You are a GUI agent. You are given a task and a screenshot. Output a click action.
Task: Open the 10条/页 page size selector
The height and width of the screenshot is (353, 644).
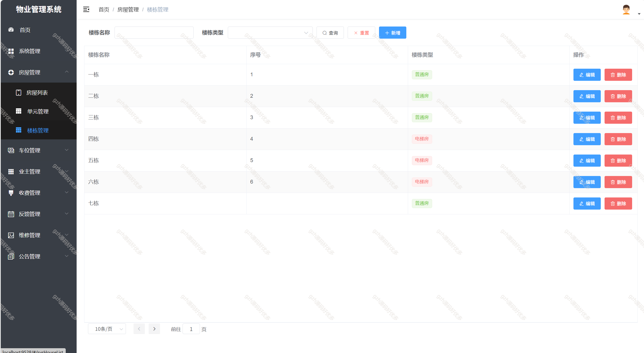(x=107, y=329)
